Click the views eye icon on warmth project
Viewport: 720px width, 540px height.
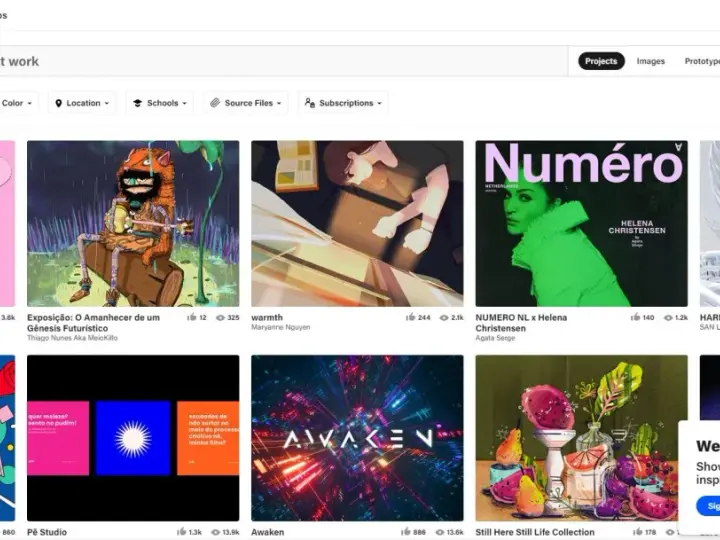[x=444, y=318]
